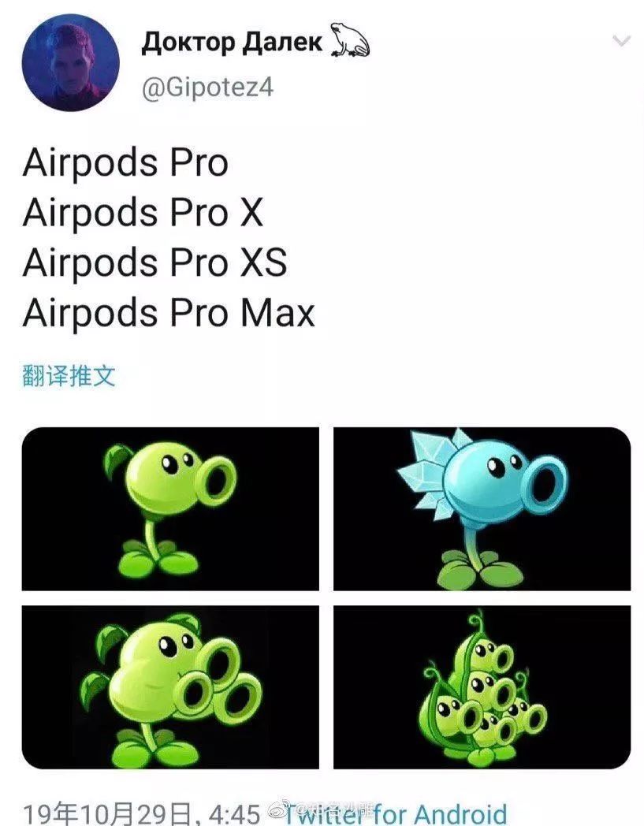Open the green Peashooter image
This screenshot has width=644, height=826.
tap(170, 509)
